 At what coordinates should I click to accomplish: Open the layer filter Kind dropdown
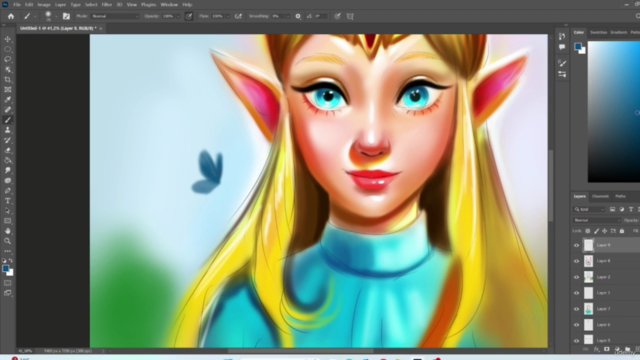pyautogui.click(x=589, y=209)
